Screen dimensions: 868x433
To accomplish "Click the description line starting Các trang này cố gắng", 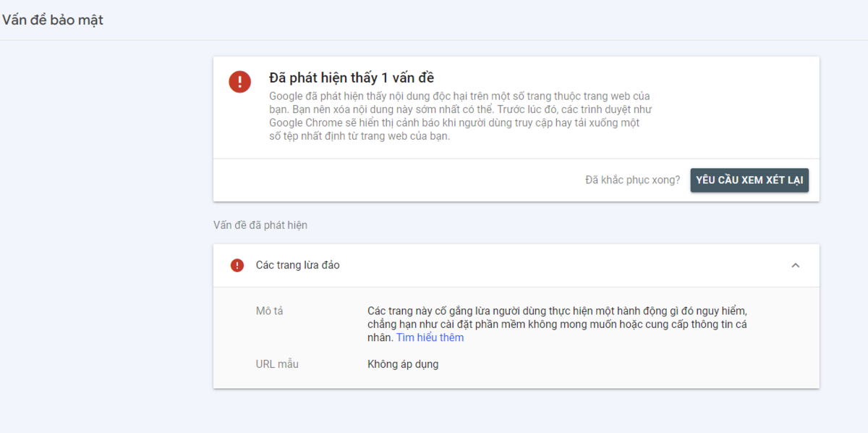I will pyautogui.click(x=562, y=311).
